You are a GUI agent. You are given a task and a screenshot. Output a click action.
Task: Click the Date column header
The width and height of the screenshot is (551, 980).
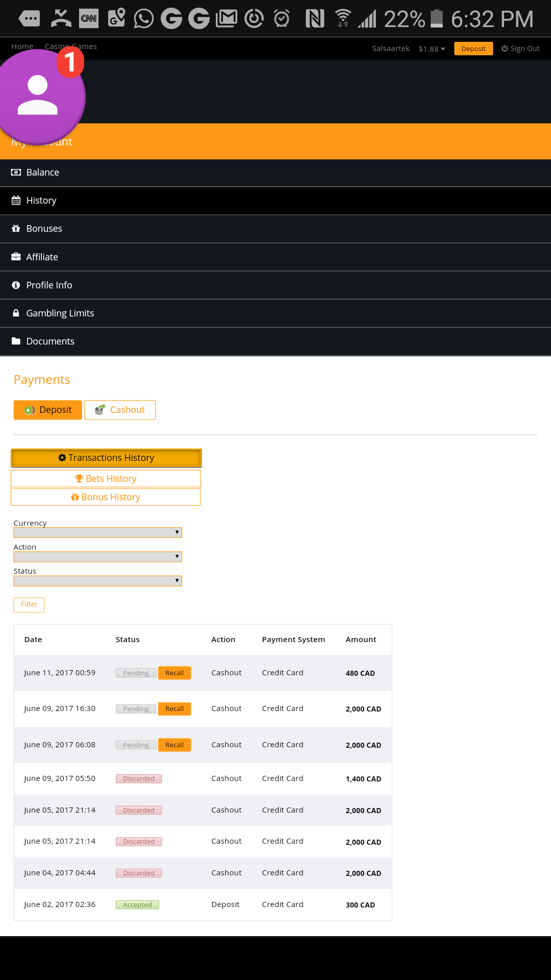tap(33, 640)
